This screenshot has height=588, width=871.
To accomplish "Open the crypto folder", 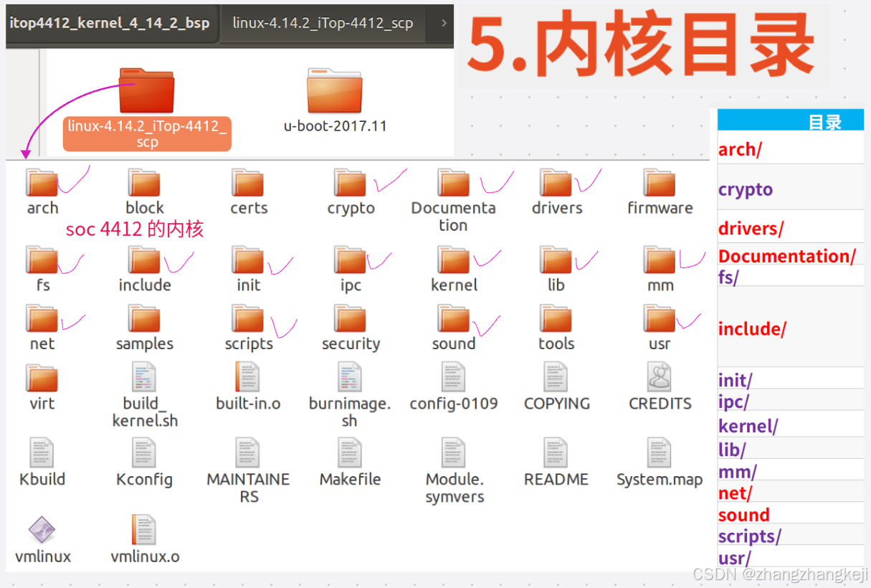I will (351, 183).
